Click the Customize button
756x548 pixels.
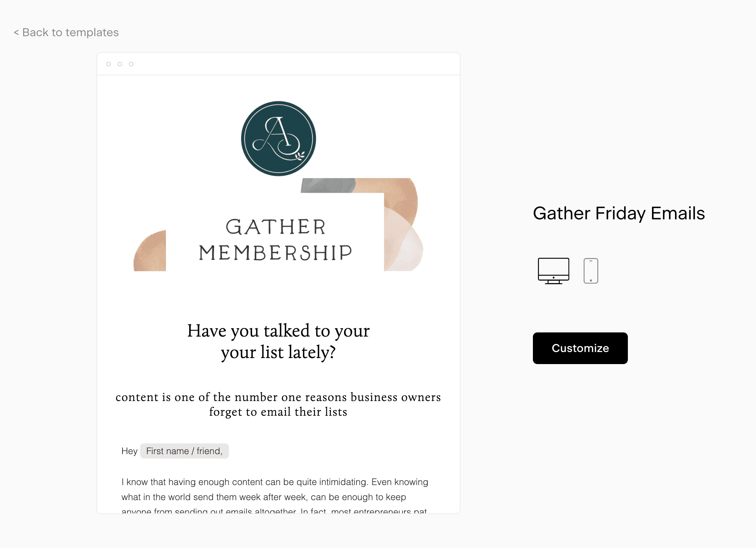580,348
